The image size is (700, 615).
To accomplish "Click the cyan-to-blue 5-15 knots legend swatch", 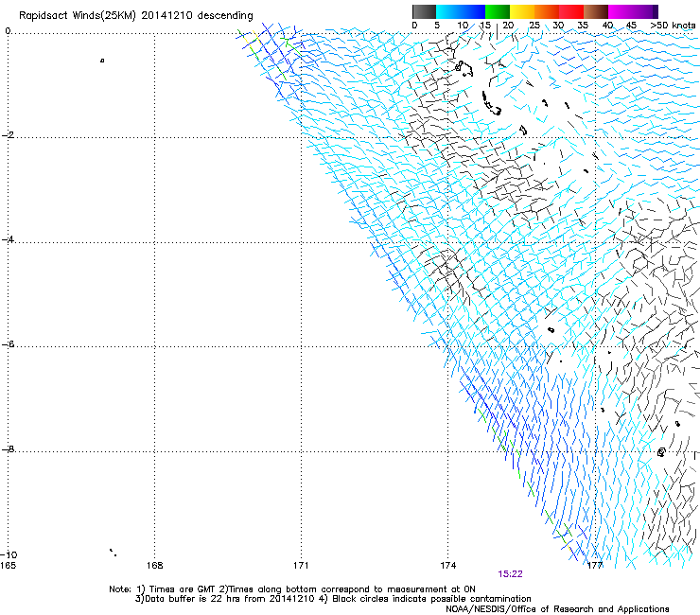I will [461, 11].
